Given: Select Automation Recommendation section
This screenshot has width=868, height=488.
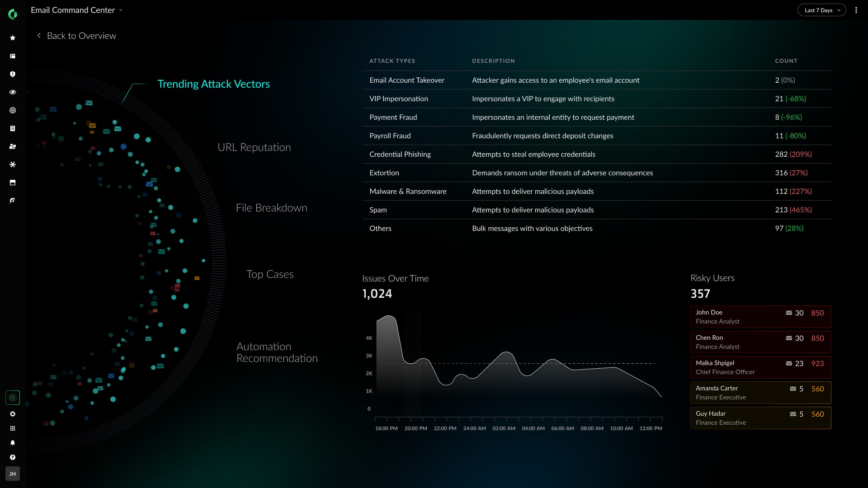Looking at the screenshot, I should 277,352.
